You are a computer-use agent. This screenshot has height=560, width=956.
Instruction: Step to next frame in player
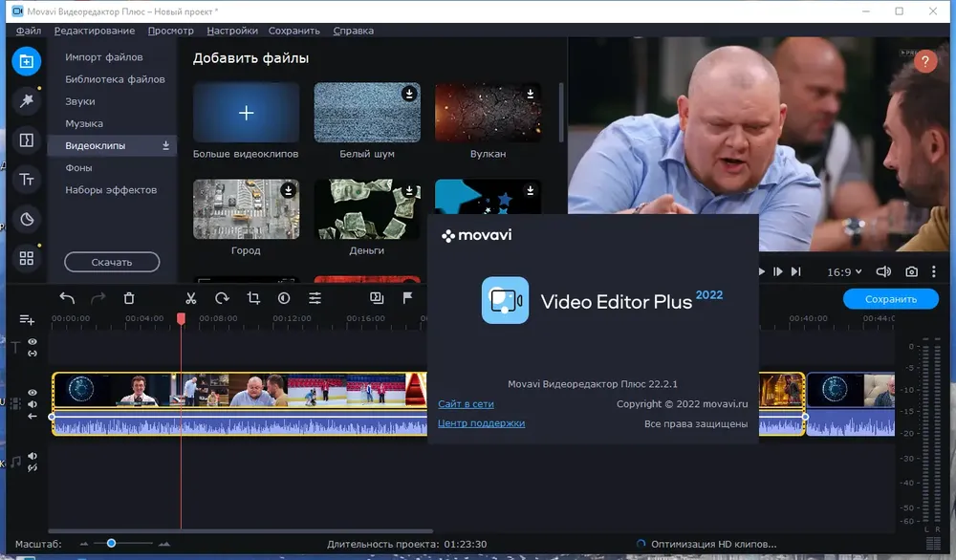778,271
